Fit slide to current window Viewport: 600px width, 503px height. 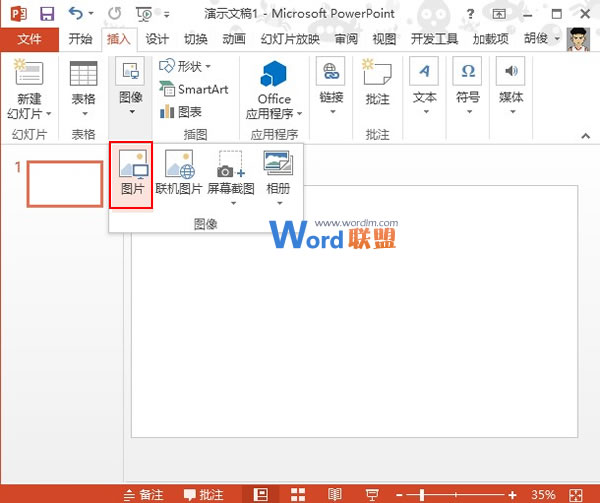(x=576, y=495)
